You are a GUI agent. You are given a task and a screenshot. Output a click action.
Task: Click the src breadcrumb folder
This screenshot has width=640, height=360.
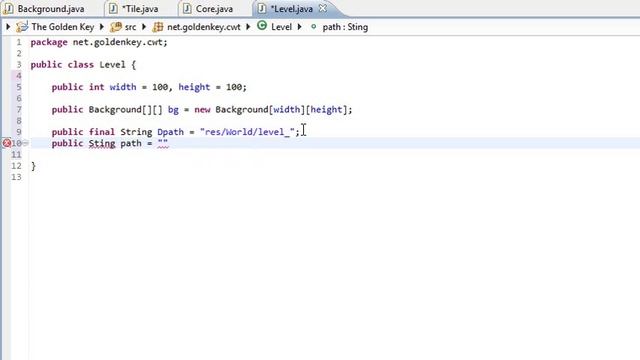[x=130, y=27]
